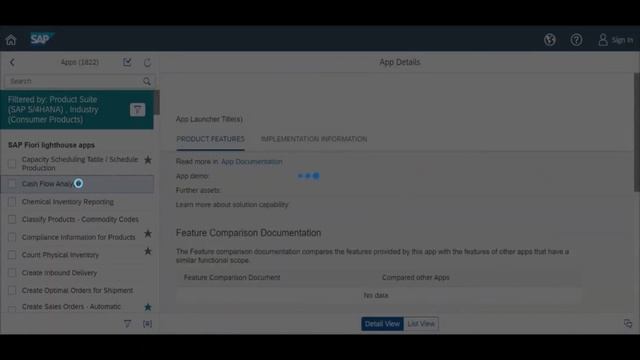The image size is (640, 360).
Task: Select Capacity Scheduling Table app
Action: [x=80, y=163]
